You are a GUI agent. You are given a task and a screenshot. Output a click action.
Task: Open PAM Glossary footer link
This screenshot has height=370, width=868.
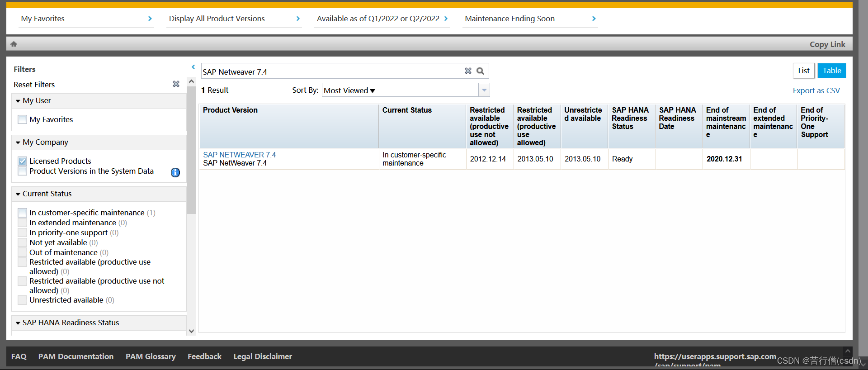(x=151, y=356)
